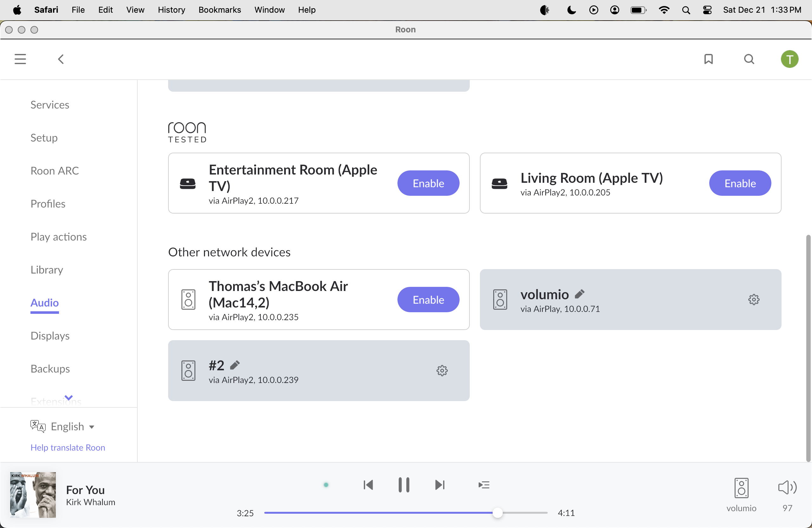Open the bookmarks icon in header
Image resolution: width=812 pixels, height=528 pixels.
click(x=708, y=59)
